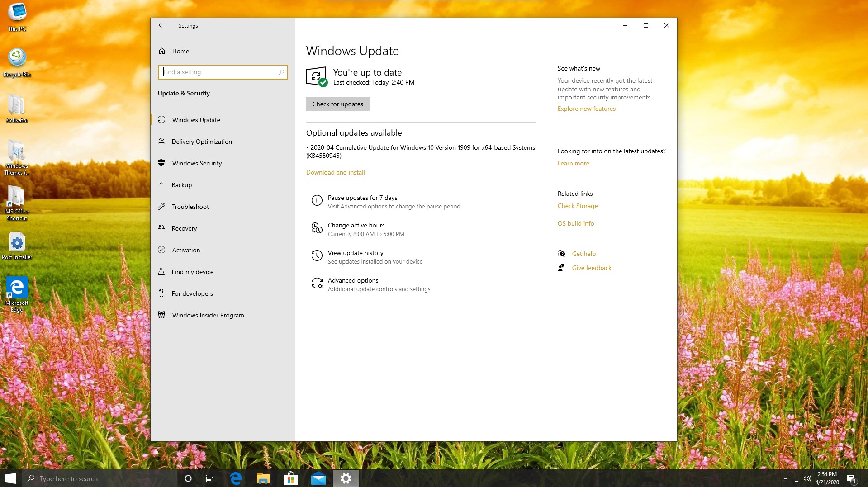
Task: Open Task View from taskbar
Action: (x=210, y=478)
